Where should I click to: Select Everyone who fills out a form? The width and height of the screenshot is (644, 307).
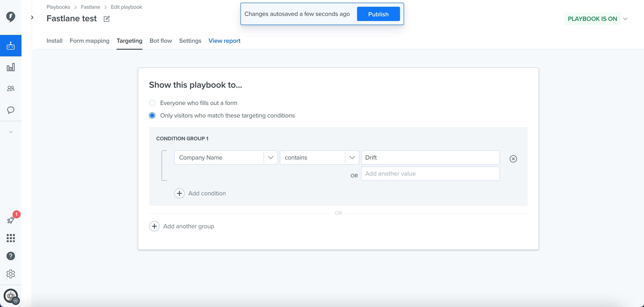[x=152, y=103]
